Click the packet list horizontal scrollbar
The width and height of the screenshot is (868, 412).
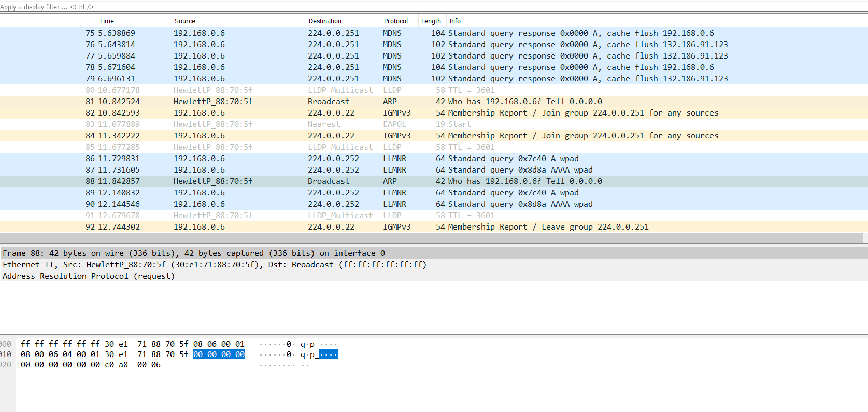[431, 237]
